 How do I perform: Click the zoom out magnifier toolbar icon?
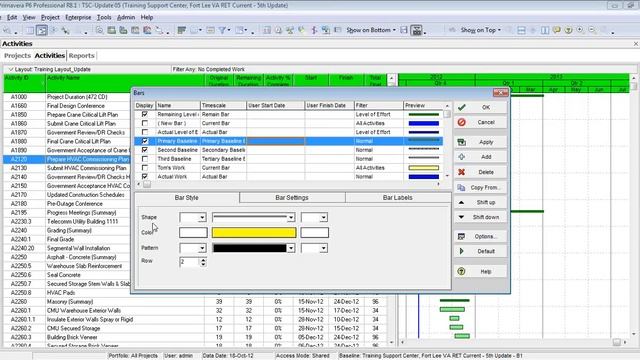(592, 30)
